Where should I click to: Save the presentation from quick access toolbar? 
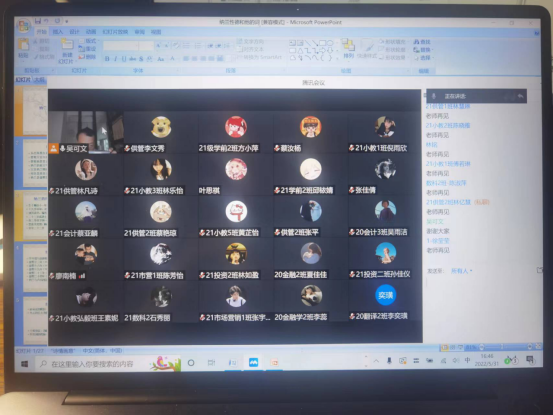pyautogui.click(x=38, y=21)
